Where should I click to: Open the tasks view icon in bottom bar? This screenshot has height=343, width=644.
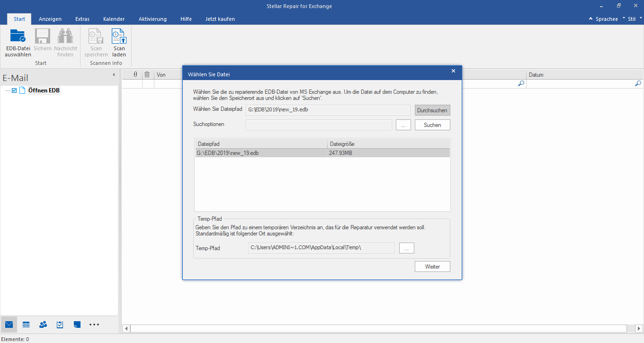[60, 325]
